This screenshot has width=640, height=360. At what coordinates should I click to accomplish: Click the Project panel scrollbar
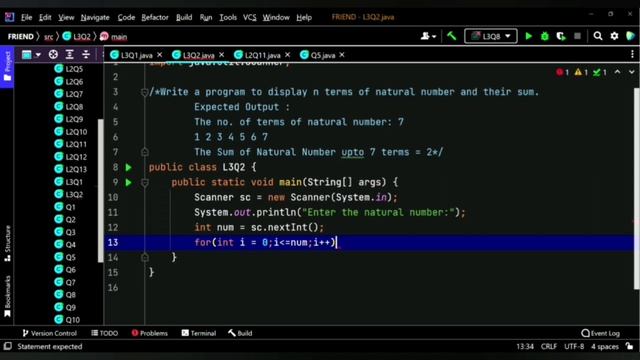pos(100,190)
